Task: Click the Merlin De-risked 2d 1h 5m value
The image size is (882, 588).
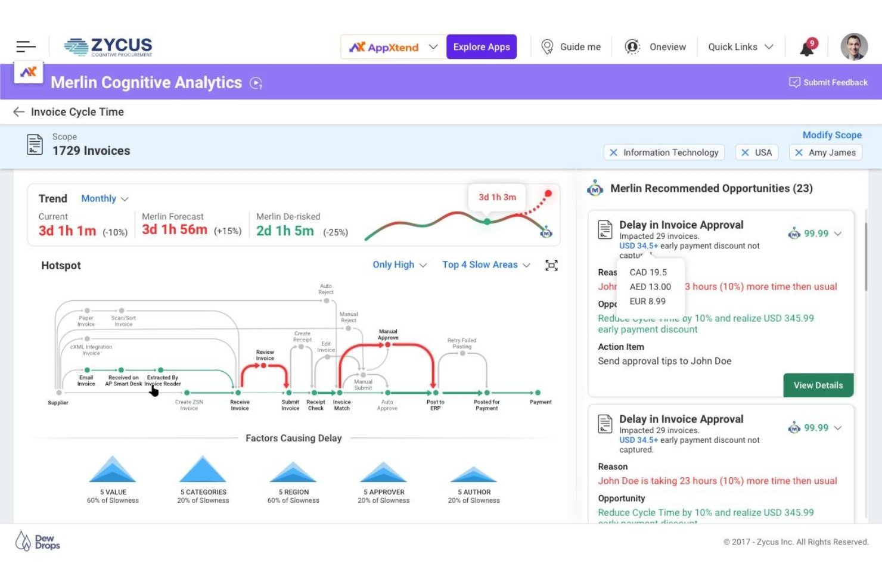Action: (x=285, y=231)
